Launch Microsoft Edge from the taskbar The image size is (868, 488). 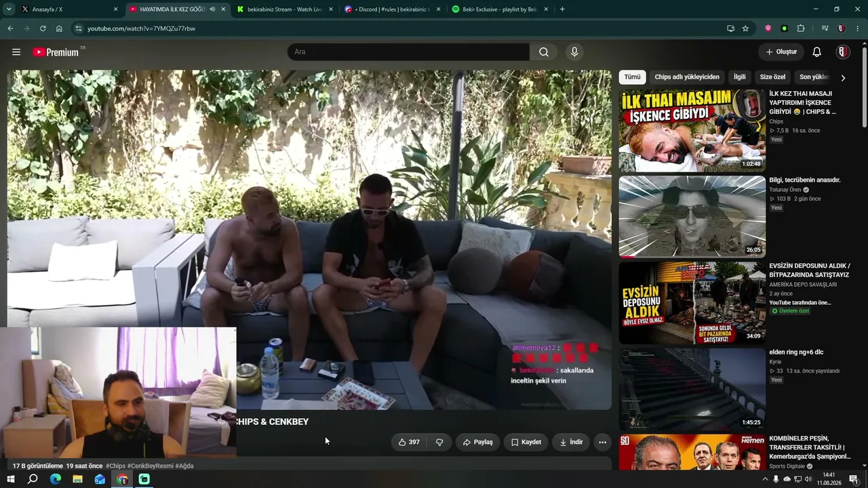tap(56, 479)
